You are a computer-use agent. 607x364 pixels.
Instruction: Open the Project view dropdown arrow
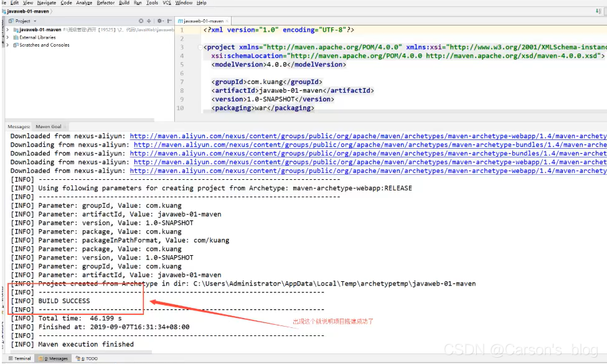pos(35,21)
